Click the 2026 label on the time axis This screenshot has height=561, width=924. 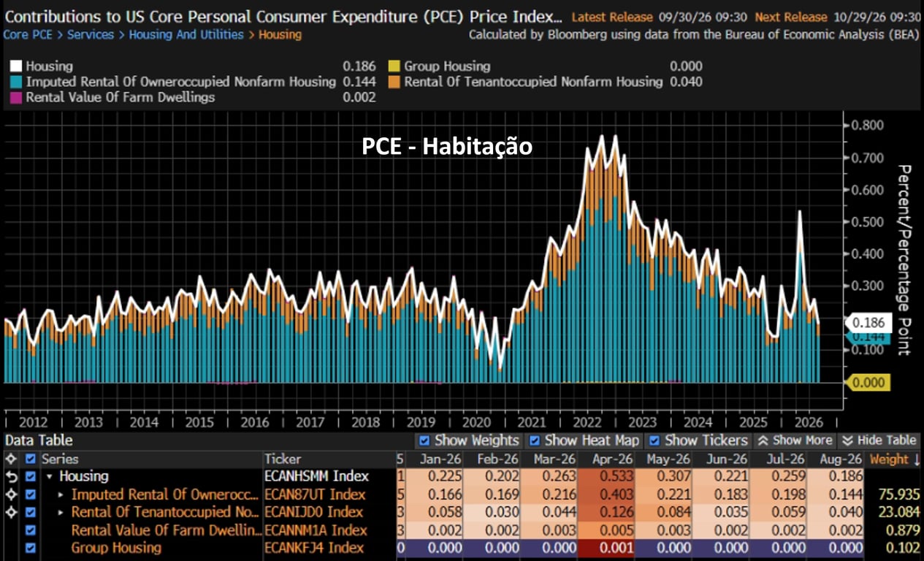tap(809, 422)
